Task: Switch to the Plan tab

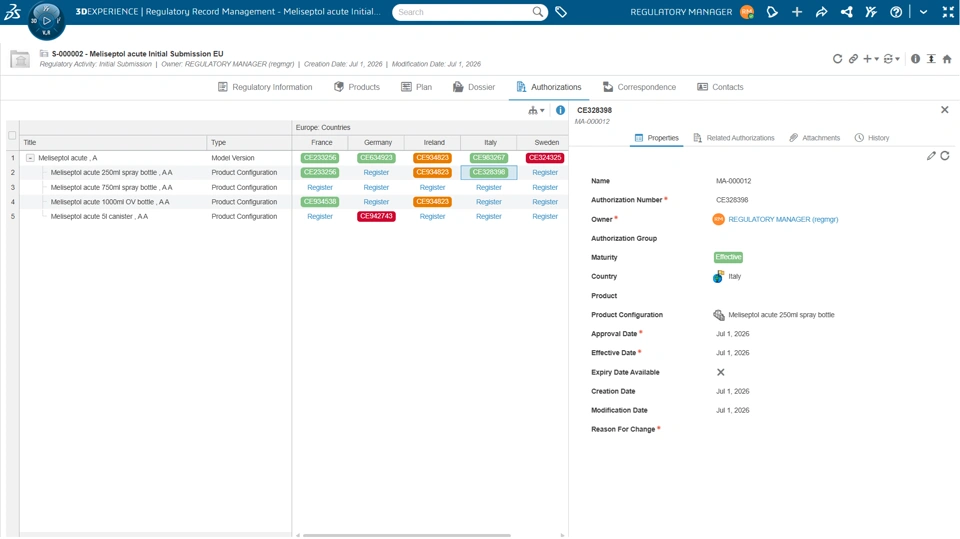Action: pyautogui.click(x=416, y=87)
